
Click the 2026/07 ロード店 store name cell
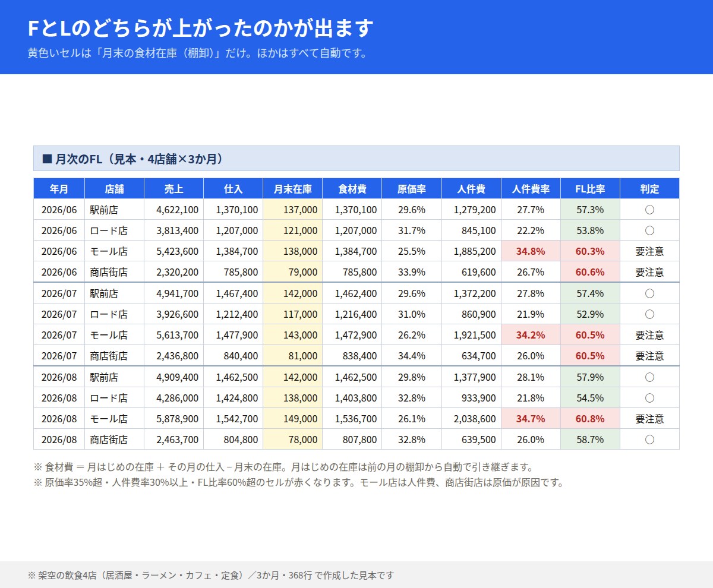(114, 314)
